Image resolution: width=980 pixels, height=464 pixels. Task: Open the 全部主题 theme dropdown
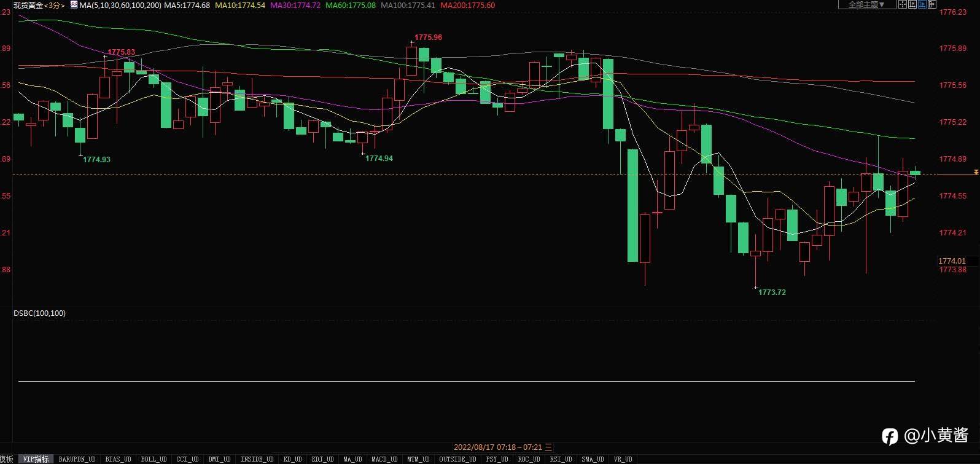coord(866,5)
